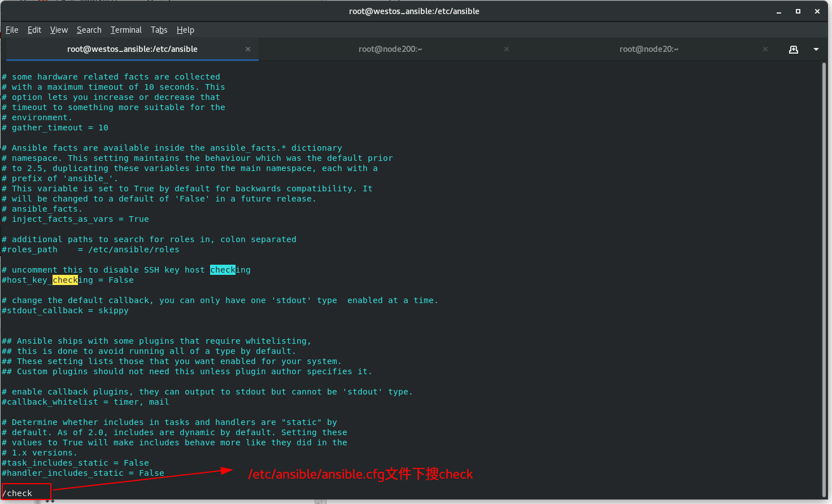The width and height of the screenshot is (832, 504).
Task: Open the View menu
Action: click(x=59, y=30)
